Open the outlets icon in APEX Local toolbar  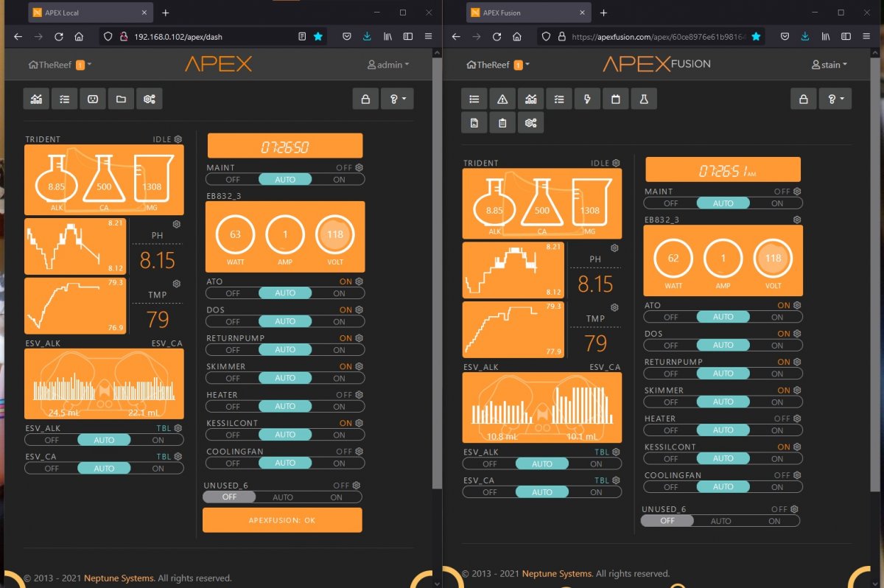pos(93,99)
